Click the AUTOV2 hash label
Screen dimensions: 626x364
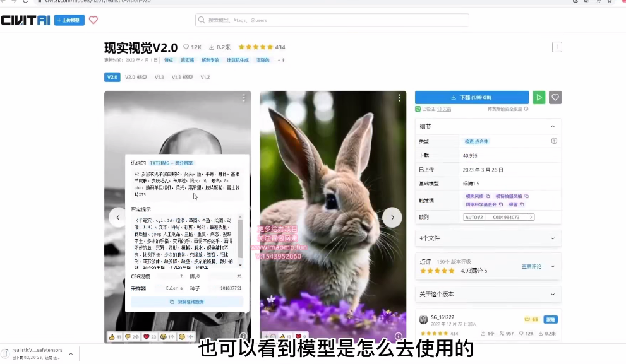tap(474, 217)
